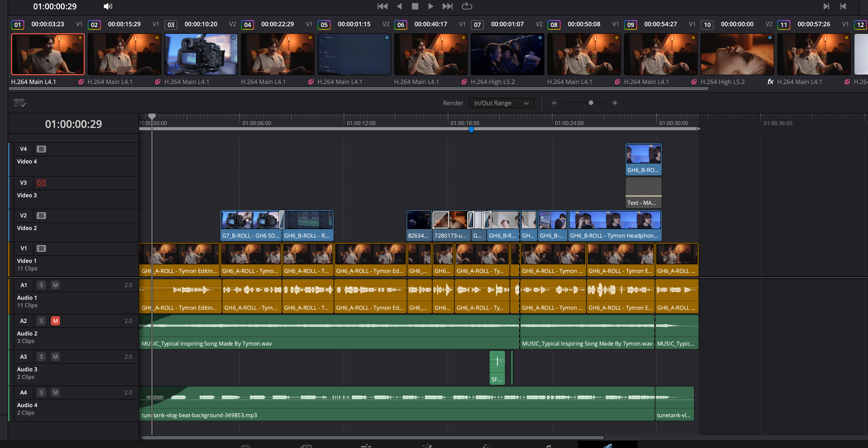
Task: Adjust the timeline zoom slider handle
Action: click(591, 103)
